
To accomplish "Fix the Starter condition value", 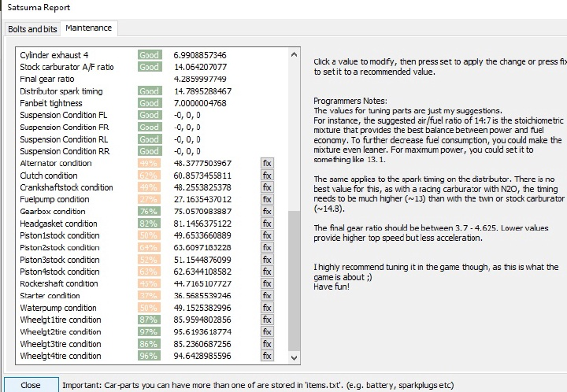I will click(267, 296).
